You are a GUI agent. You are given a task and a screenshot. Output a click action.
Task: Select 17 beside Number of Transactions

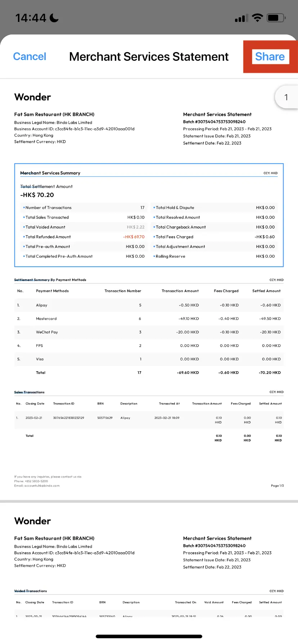[x=143, y=208]
